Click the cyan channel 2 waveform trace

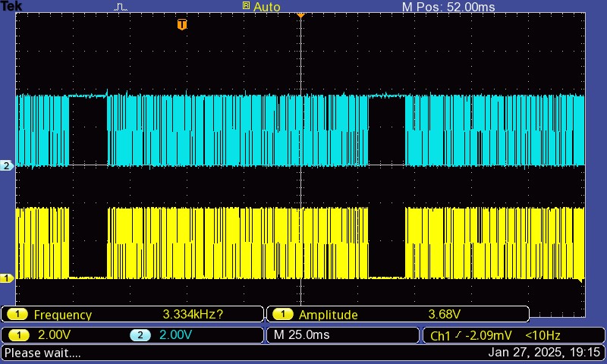(228, 129)
